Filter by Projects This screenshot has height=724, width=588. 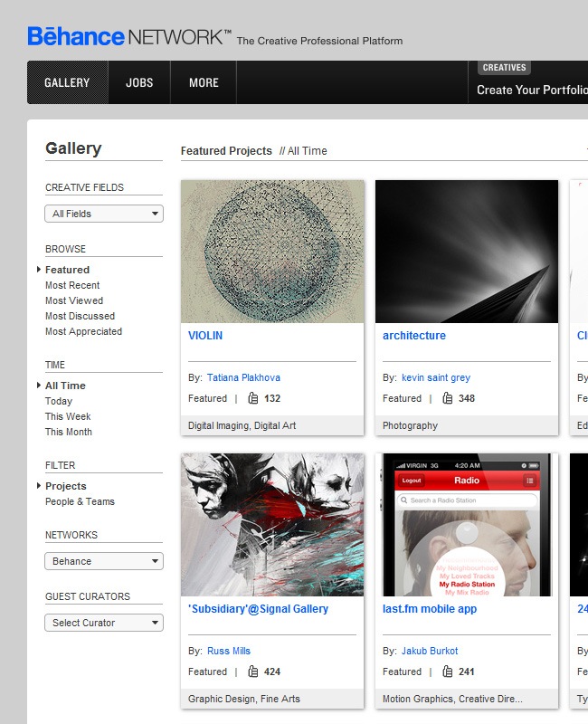65,486
